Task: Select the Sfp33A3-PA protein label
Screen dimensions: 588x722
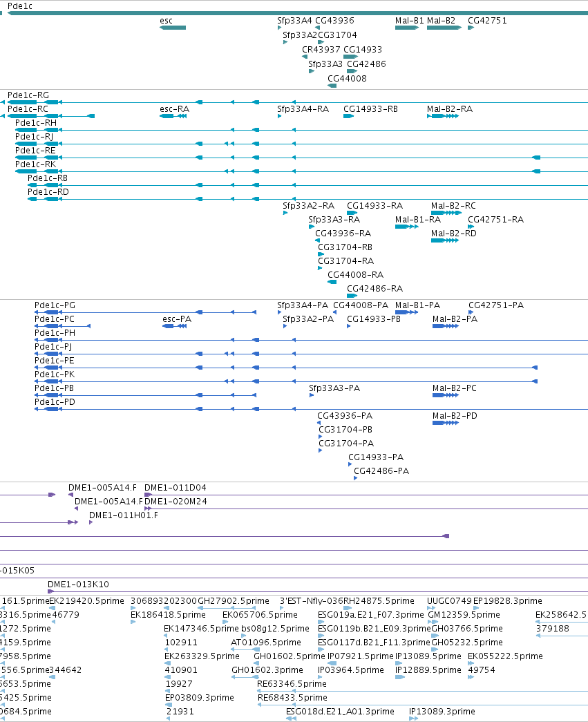Action: coord(334,388)
